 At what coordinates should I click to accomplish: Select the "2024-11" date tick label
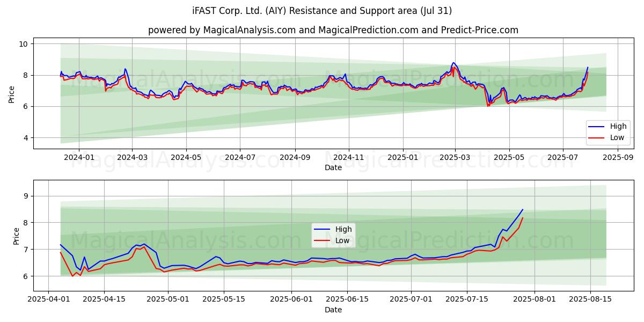[349, 158]
